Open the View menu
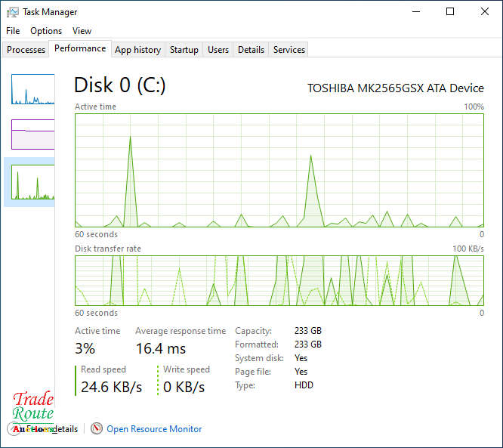 pos(82,31)
